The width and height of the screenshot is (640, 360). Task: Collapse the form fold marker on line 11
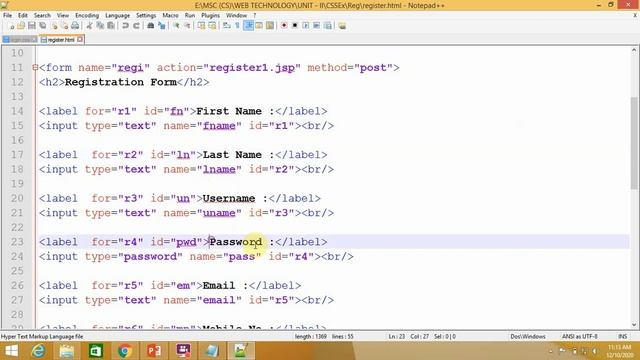[x=35, y=68]
